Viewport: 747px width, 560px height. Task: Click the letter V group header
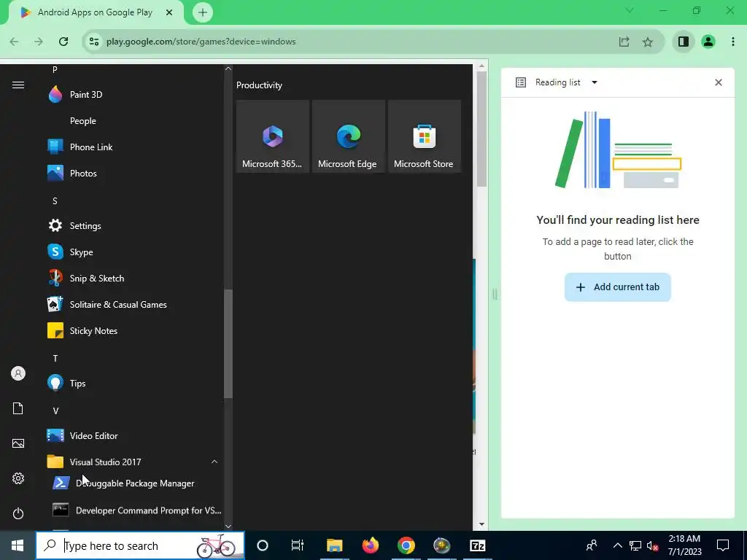point(55,411)
